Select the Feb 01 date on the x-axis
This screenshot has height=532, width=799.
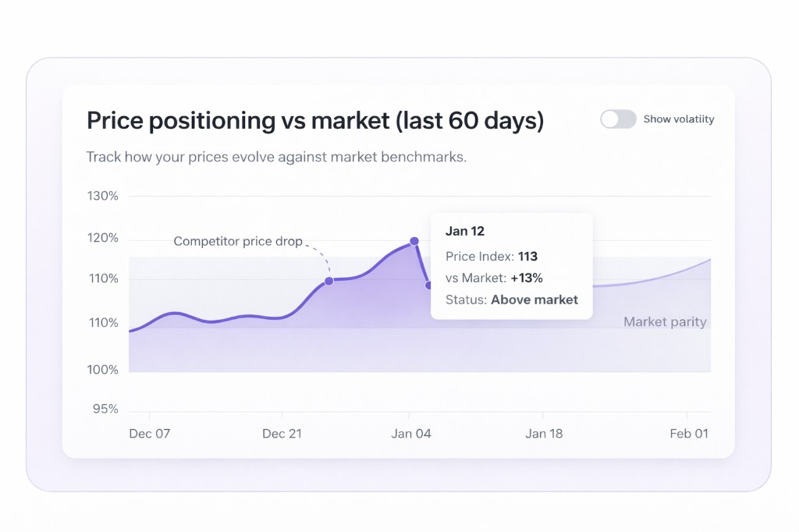pos(688,434)
